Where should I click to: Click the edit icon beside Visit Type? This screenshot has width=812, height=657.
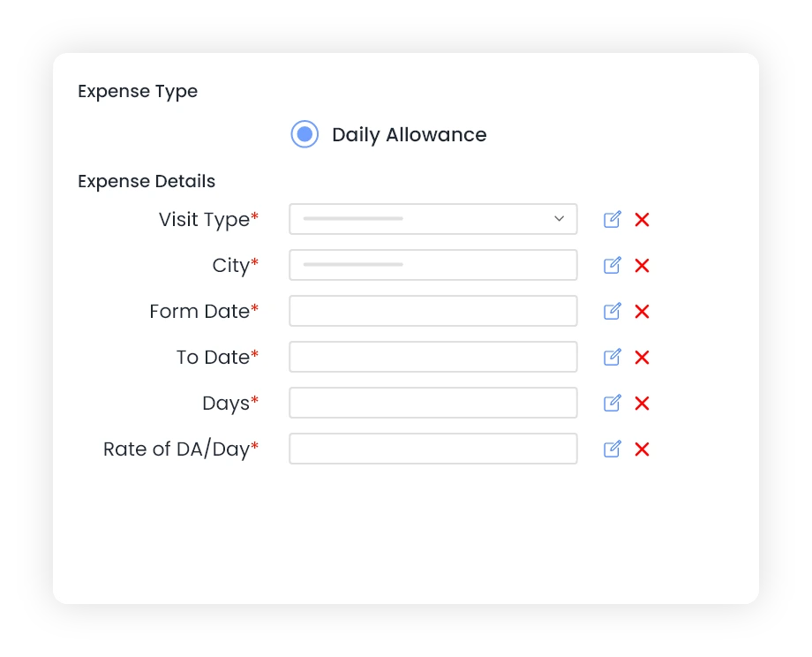[x=613, y=219]
